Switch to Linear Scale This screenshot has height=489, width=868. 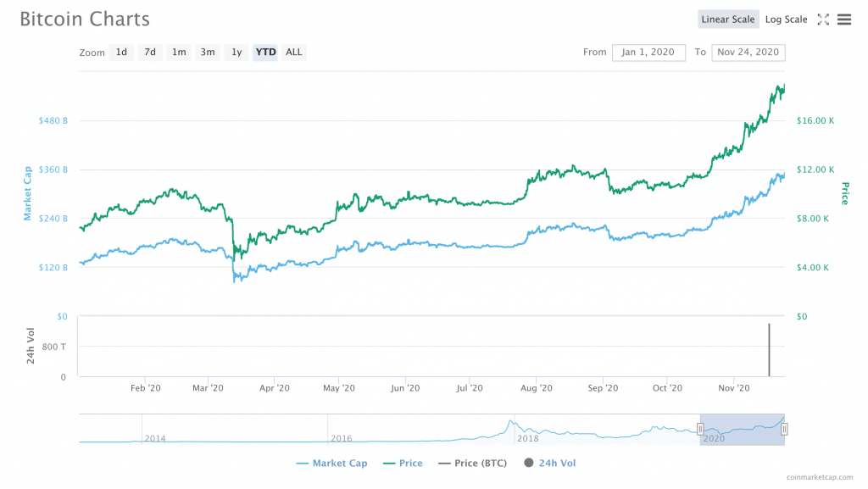click(728, 19)
